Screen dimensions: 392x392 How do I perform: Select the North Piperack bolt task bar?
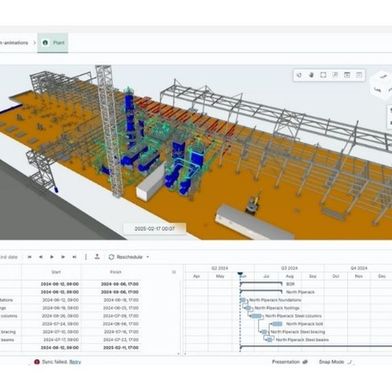click(x=277, y=324)
